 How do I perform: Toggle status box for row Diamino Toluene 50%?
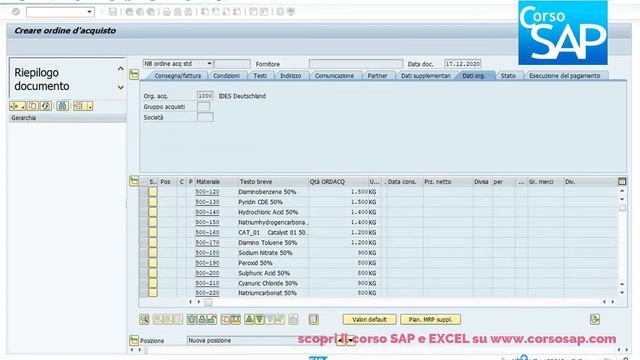(x=153, y=242)
